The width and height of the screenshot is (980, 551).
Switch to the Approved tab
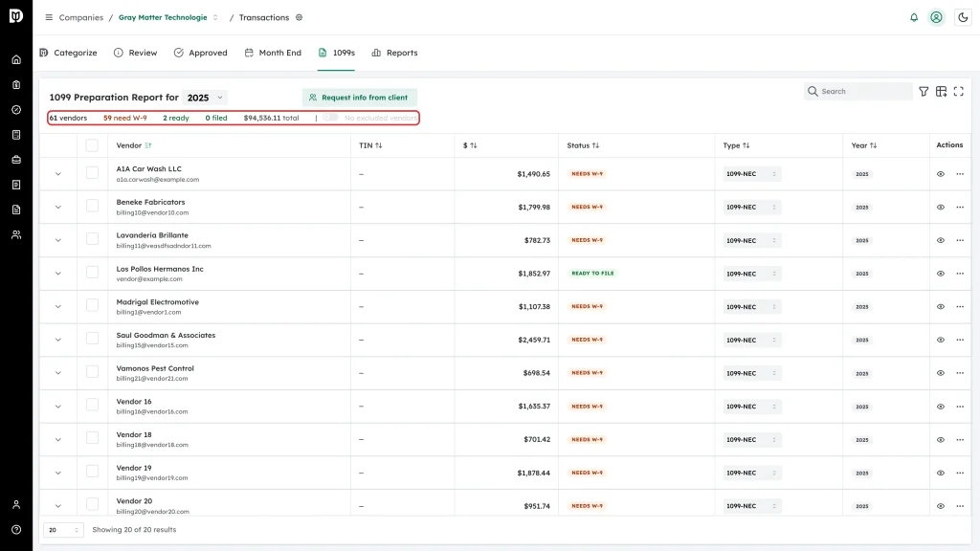click(201, 53)
